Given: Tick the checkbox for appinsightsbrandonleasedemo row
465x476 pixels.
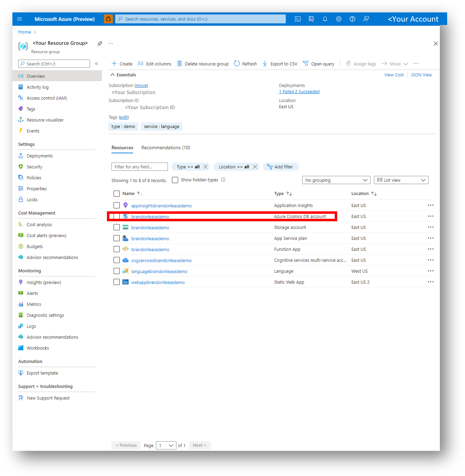Looking at the screenshot, I should pos(116,205).
